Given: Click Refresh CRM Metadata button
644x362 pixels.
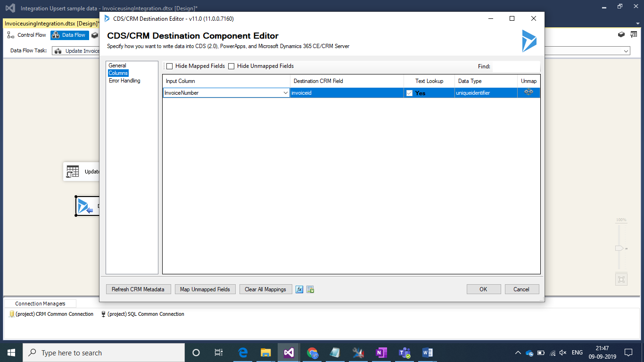Looking at the screenshot, I should (x=138, y=289).
